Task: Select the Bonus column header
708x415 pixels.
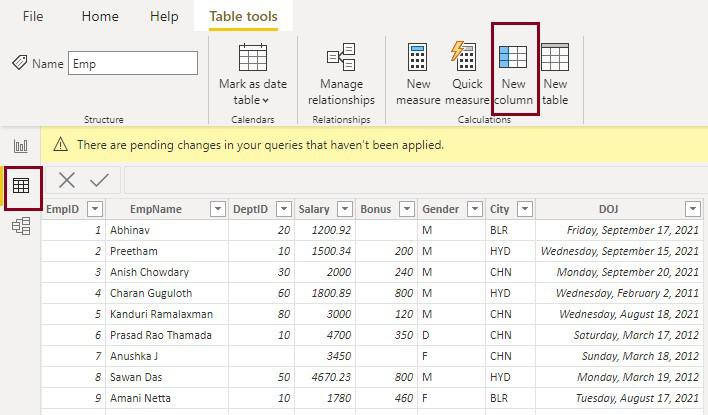Action: tap(376, 209)
